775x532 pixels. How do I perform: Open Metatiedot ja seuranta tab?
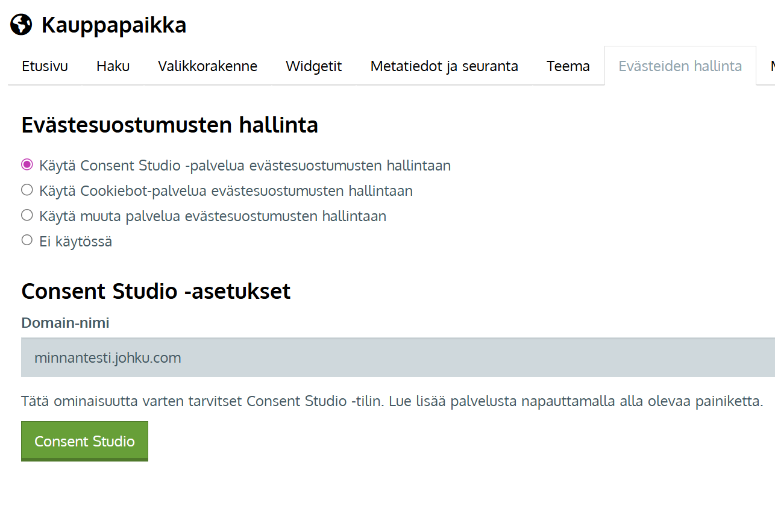tap(444, 66)
